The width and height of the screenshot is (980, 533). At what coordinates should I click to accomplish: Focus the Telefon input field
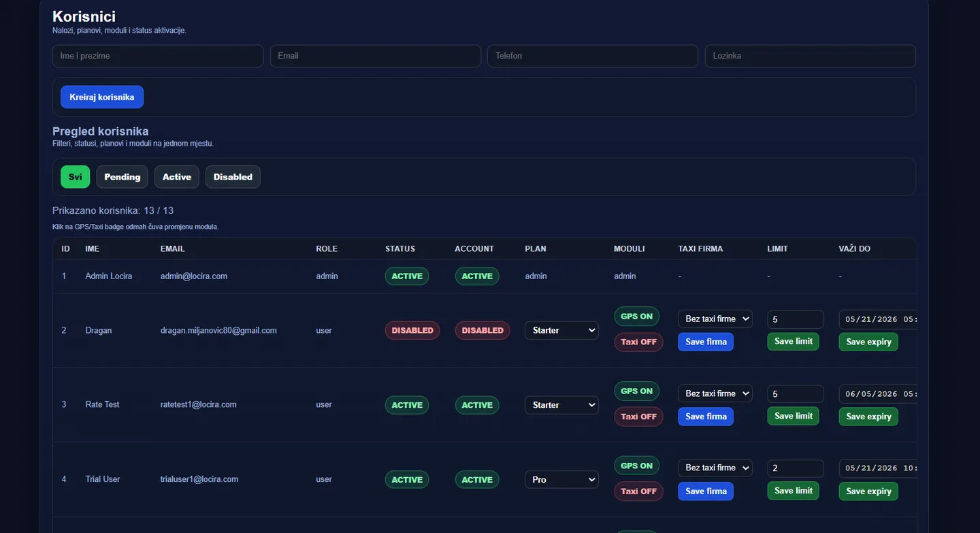coord(593,56)
